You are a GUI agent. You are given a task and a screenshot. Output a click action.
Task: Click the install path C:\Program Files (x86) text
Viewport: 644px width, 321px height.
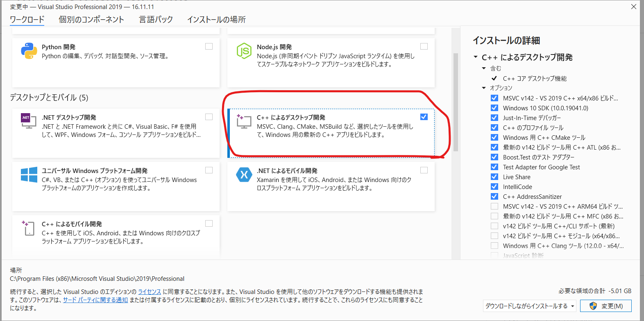pos(97,279)
